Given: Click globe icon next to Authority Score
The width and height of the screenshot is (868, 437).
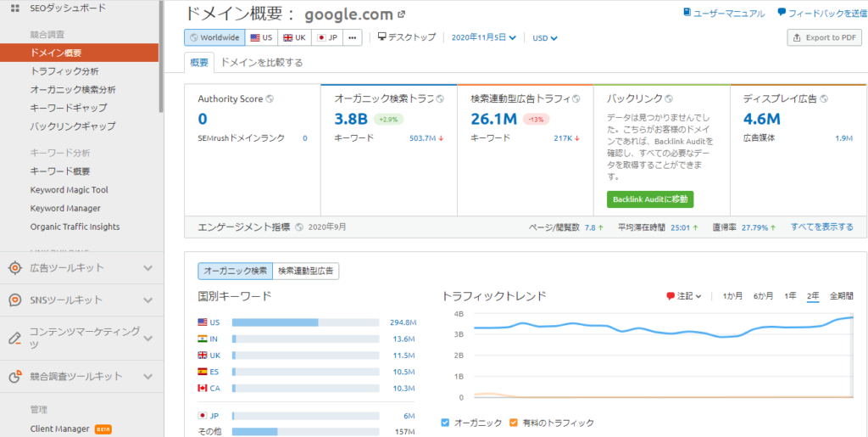Looking at the screenshot, I should (x=270, y=98).
